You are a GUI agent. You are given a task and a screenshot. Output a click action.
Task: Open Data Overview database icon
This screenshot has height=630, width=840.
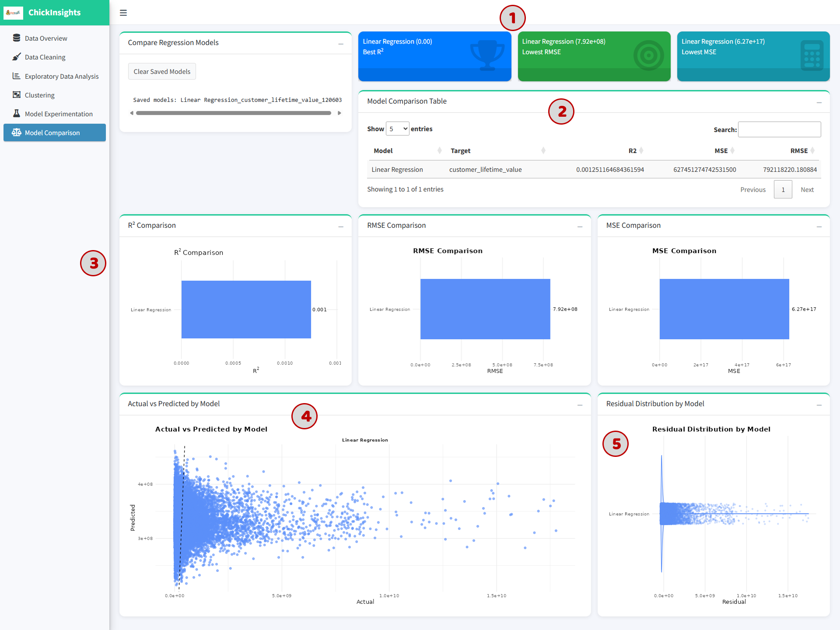click(17, 38)
